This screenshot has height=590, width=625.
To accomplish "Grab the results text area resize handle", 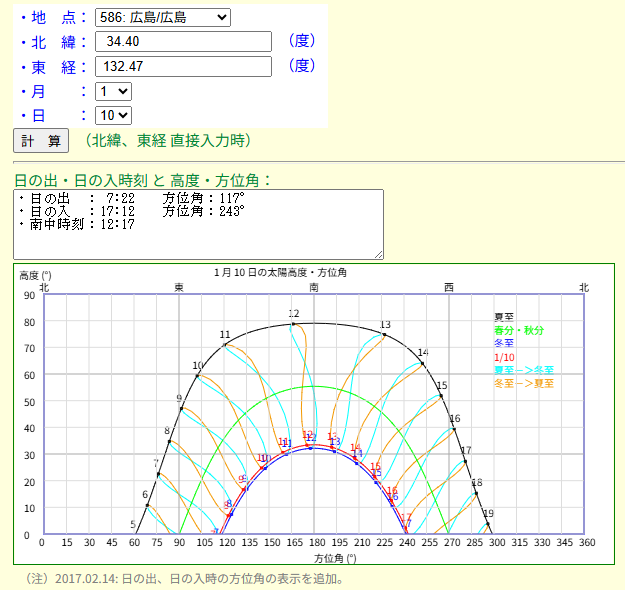I will tap(378, 254).
